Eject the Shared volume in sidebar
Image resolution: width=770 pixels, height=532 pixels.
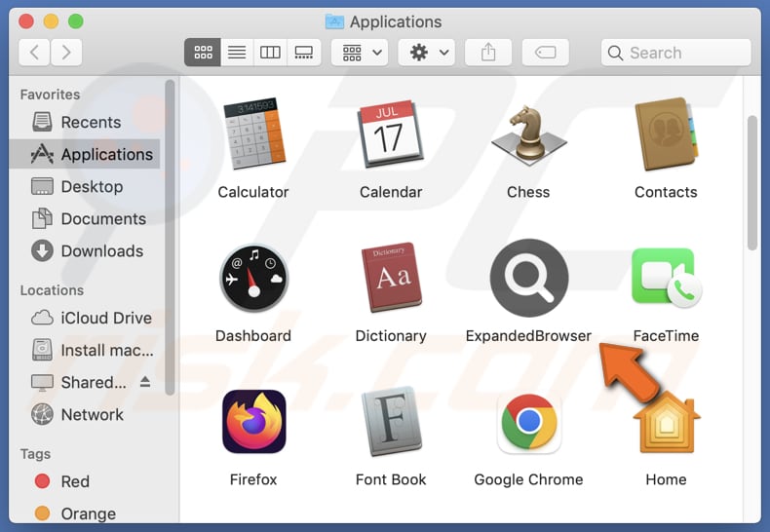pyautogui.click(x=145, y=382)
